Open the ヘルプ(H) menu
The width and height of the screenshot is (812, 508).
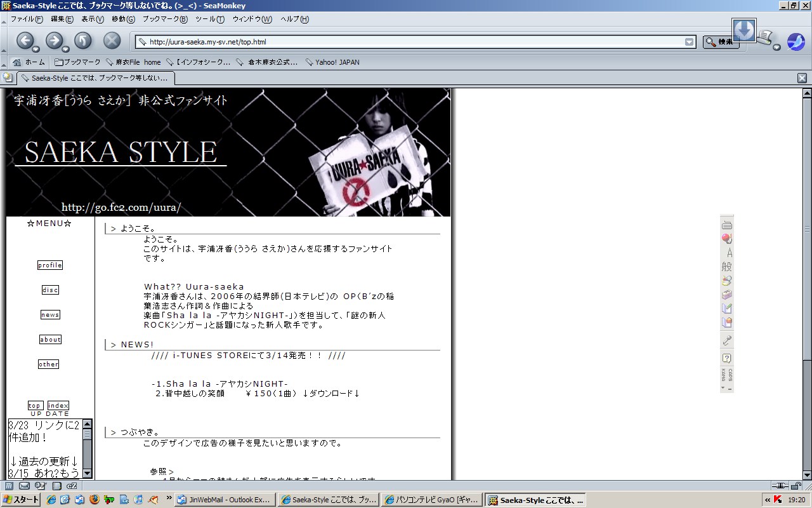coord(294,19)
